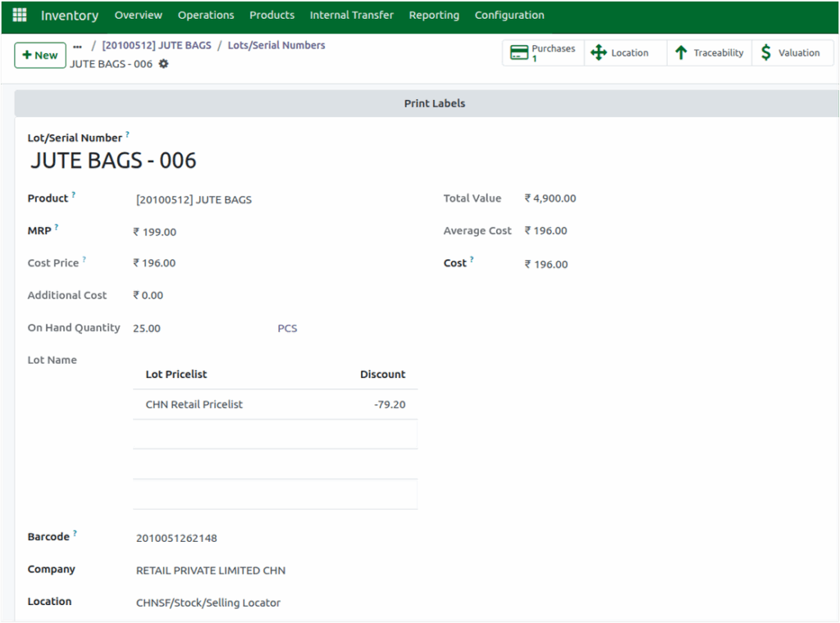Screen dimensions: 840x623
Task: Open the Configuration menu
Action: click(x=509, y=15)
